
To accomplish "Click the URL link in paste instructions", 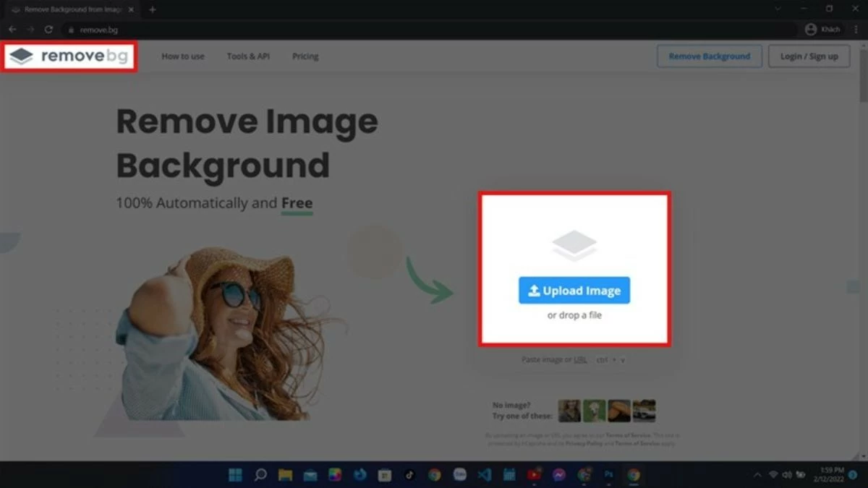I will click(579, 359).
